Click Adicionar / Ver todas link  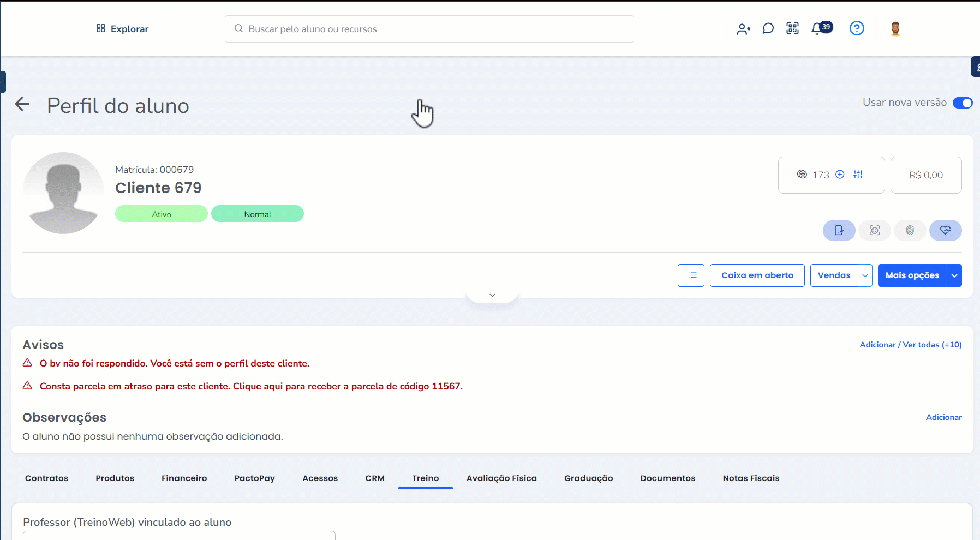910,345
